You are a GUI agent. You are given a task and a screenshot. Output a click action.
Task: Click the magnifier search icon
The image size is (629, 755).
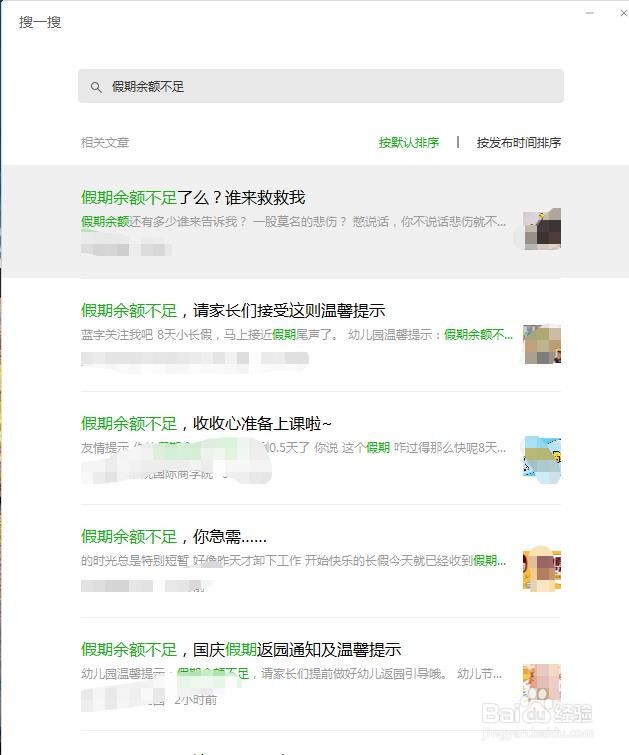click(x=96, y=87)
